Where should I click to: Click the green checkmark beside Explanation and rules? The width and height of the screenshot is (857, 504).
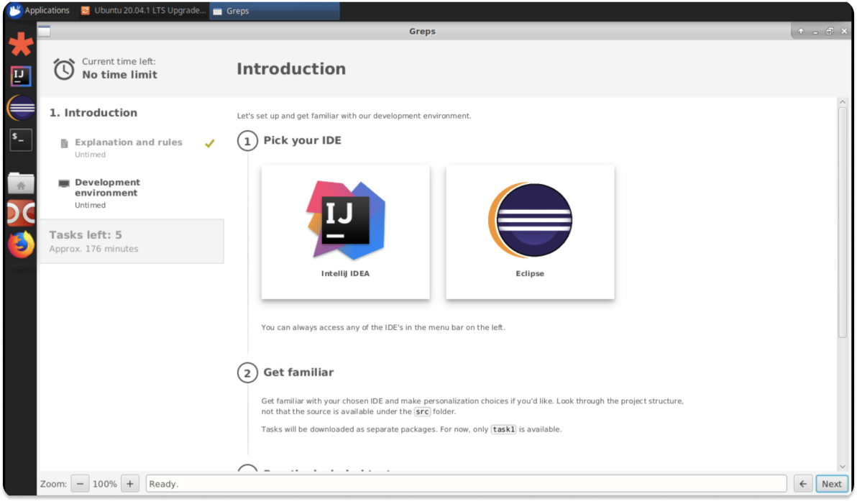209,143
